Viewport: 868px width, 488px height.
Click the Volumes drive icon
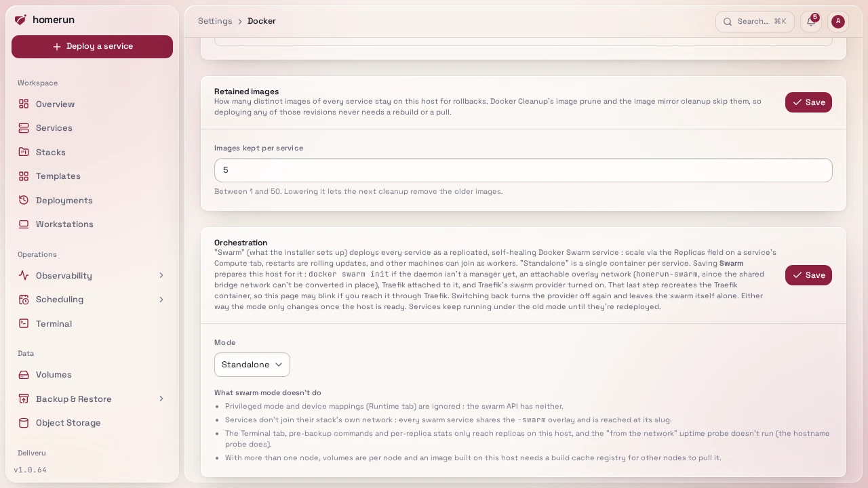click(24, 374)
